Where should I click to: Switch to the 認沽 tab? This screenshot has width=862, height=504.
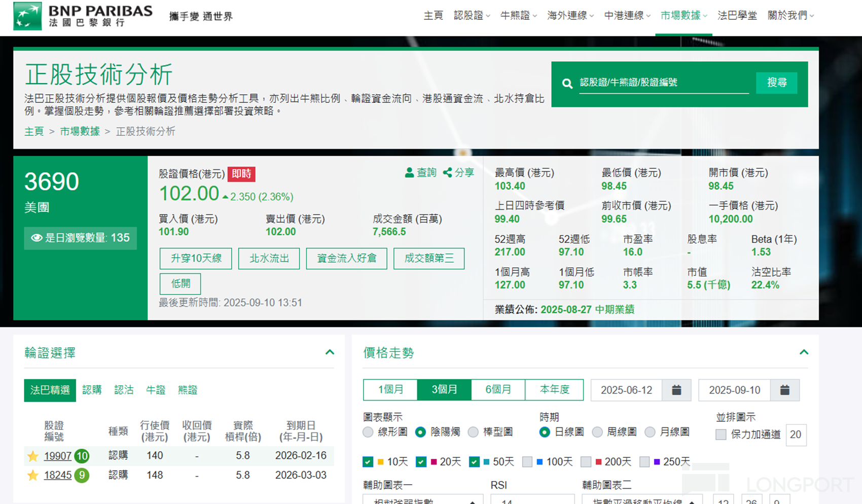pyautogui.click(x=124, y=390)
